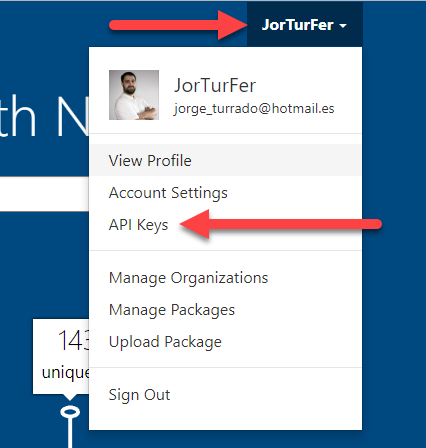Open Manage Packages
426x448 pixels.
coord(226,310)
